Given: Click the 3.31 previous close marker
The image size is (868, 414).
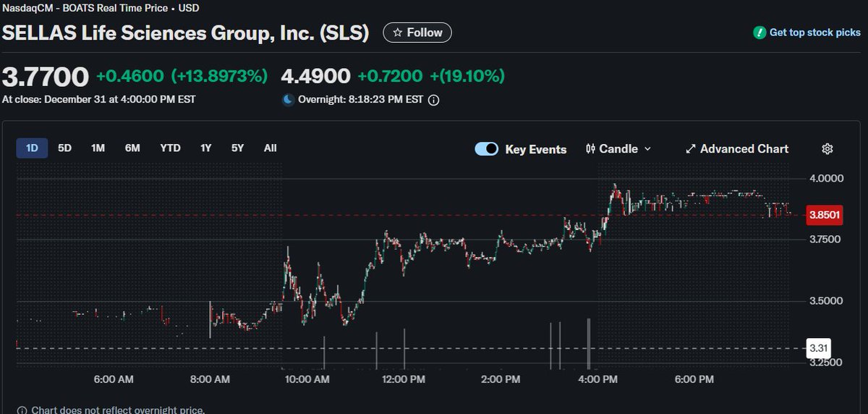Looking at the screenshot, I should click(818, 348).
